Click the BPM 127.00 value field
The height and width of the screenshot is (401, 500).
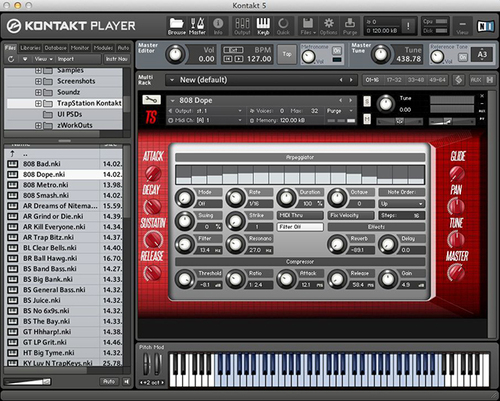click(x=259, y=59)
